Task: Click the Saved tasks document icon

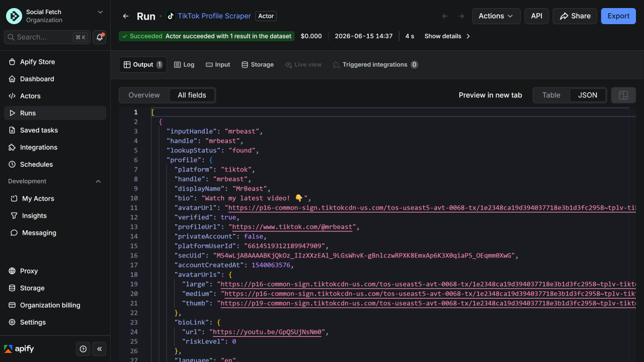Action: click(13, 130)
